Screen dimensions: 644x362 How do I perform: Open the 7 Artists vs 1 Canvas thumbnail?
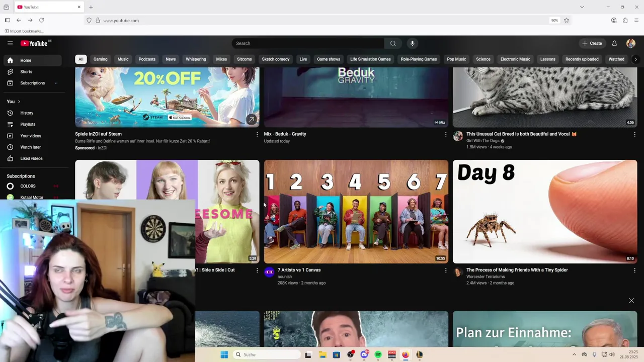pos(356,212)
